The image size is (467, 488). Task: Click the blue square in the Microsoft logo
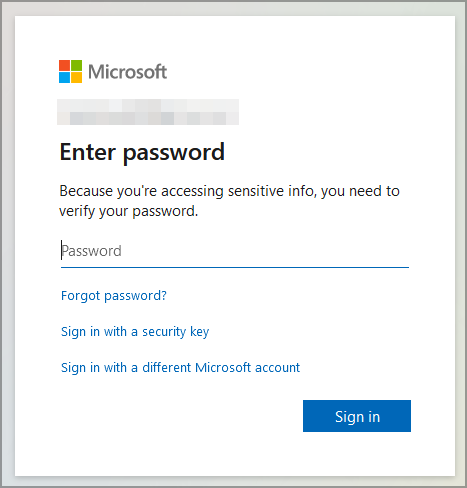point(64,78)
